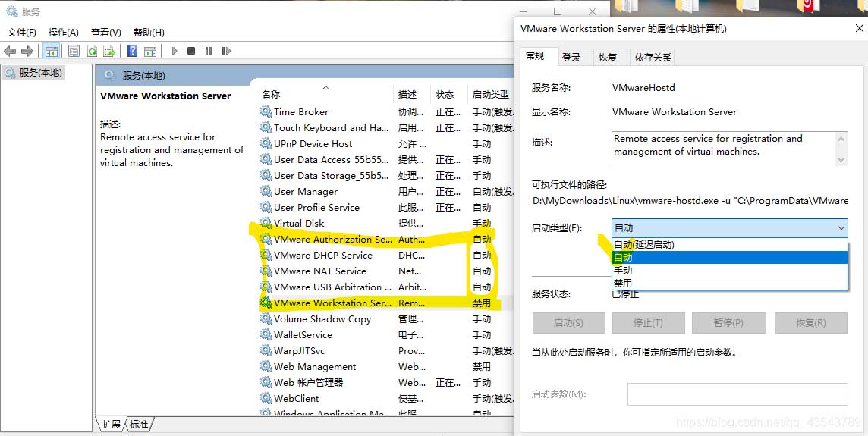Close the VMware Workstation Server properties dialog
The height and width of the screenshot is (436, 868).
(859, 28)
